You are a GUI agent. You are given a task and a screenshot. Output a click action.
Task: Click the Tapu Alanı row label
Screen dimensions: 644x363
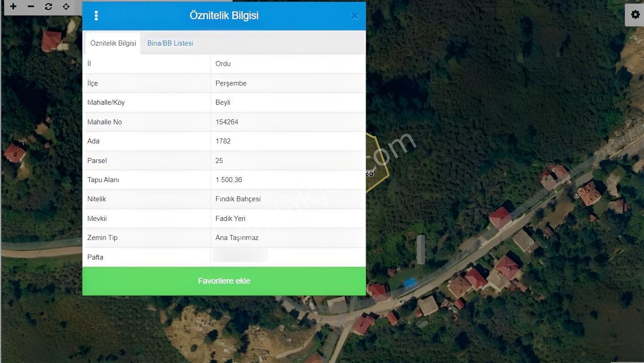103,180
